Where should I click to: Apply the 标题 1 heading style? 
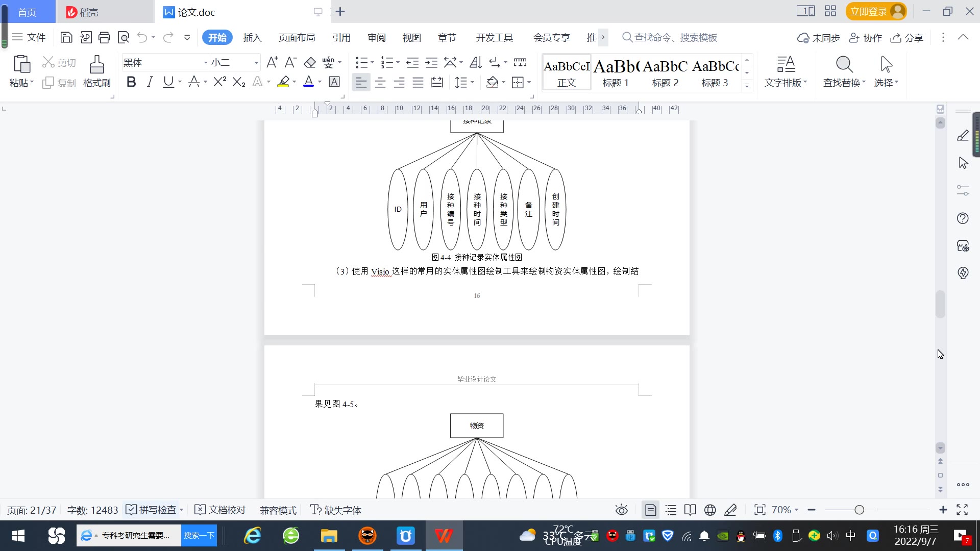[616, 72]
